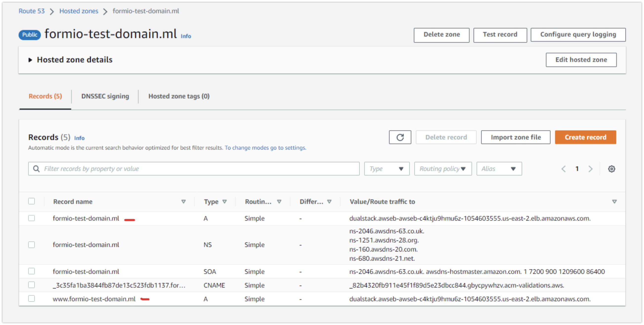
Task: Check the formio-test-domain.ml A record
Action: click(31, 218)
